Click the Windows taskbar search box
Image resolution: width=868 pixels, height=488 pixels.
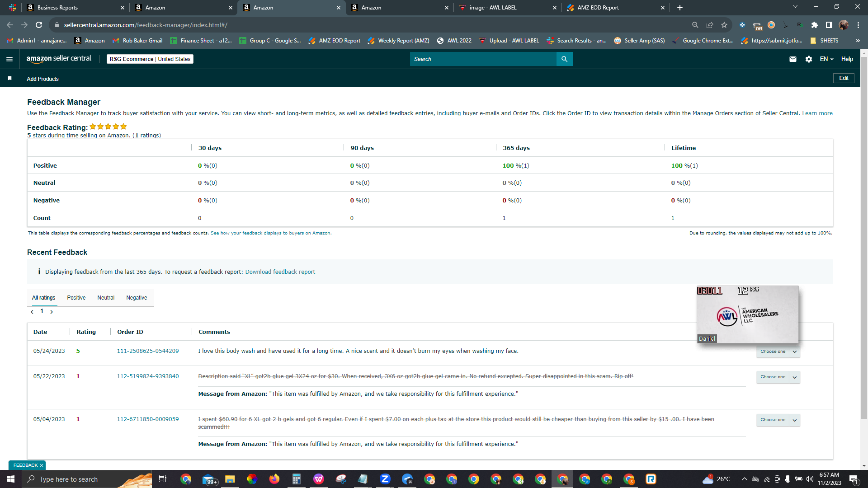(87, 479)
